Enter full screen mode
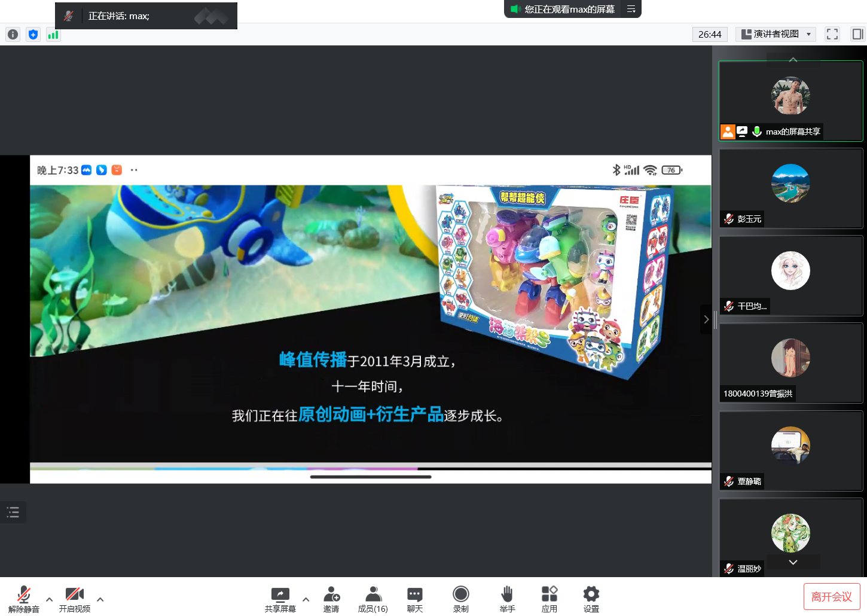The image size is (867, 616). tap(832, 34)
